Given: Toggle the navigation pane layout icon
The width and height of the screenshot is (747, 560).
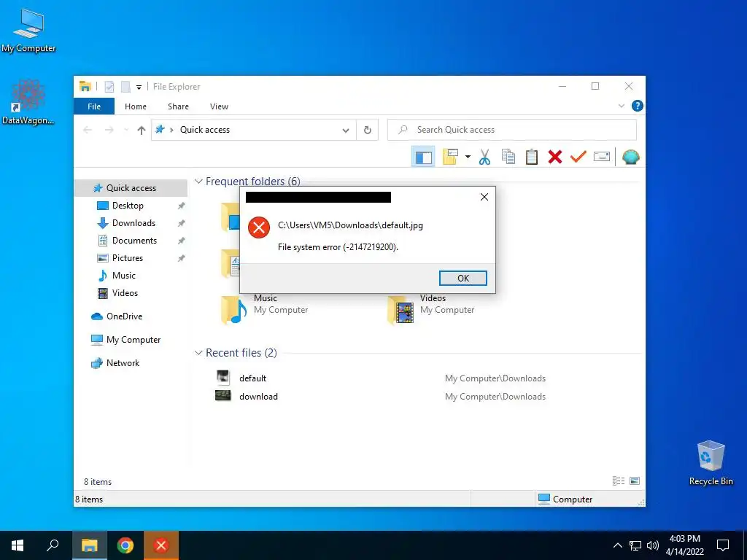Looking at the screenshot, I should click(x=423, y=157).
